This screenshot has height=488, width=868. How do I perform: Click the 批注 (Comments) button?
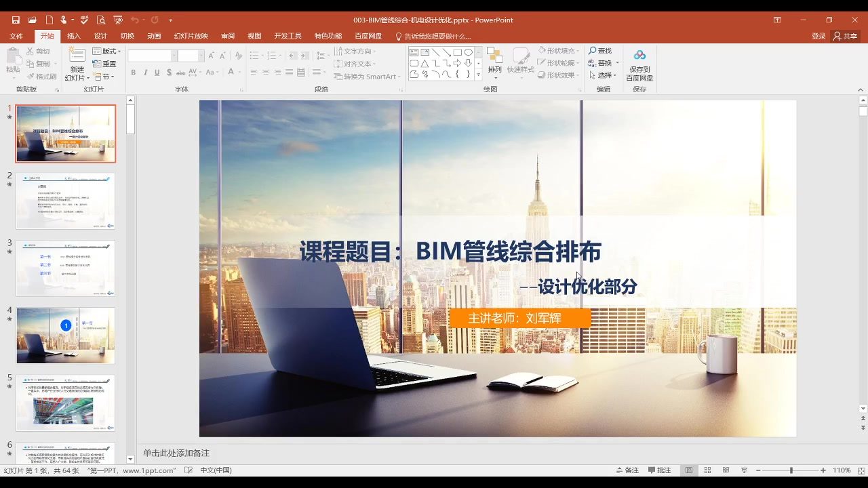(x=661, y=470)
